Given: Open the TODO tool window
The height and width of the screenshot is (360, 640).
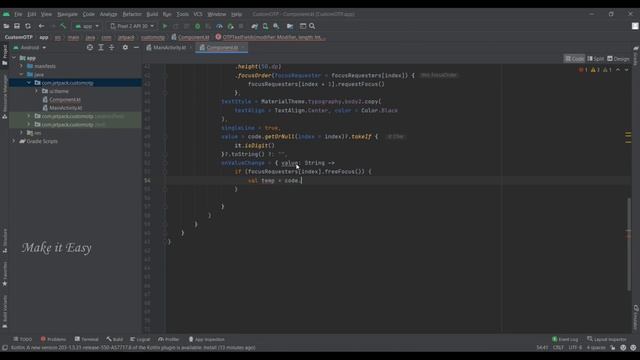Looking at the screenshot, I should click(22, 339).
